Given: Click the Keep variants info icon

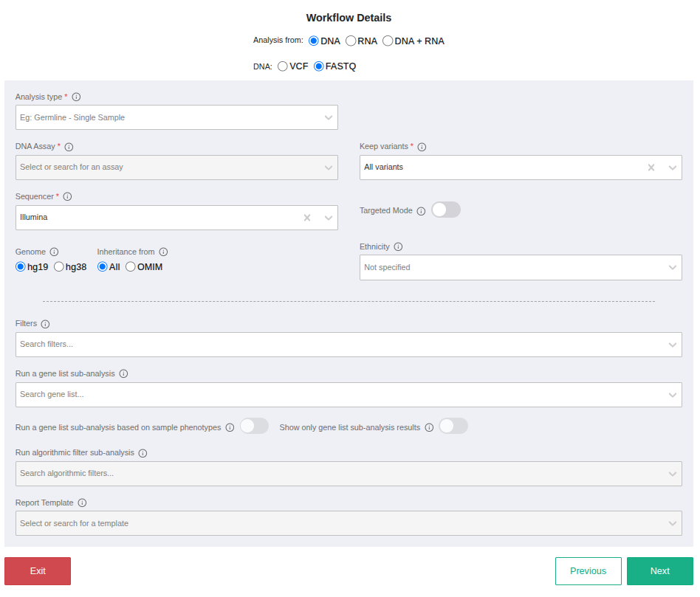Looking at the screenshot, I should point(422,147).
